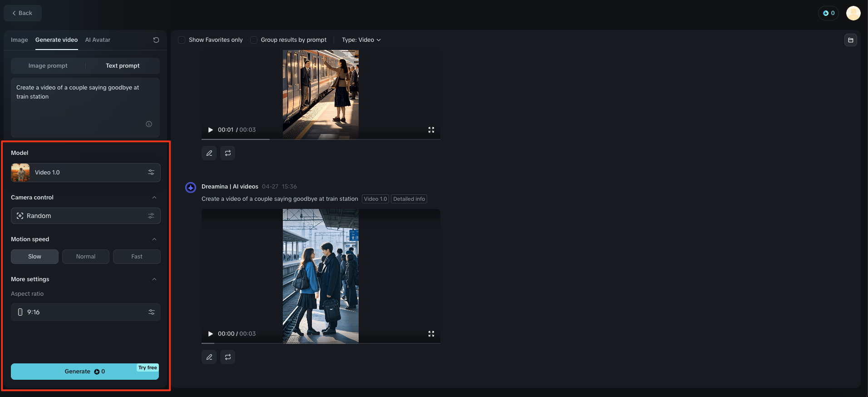Click the Back button
This screenshot has height=397, width=868.
[x=23, y=13]
